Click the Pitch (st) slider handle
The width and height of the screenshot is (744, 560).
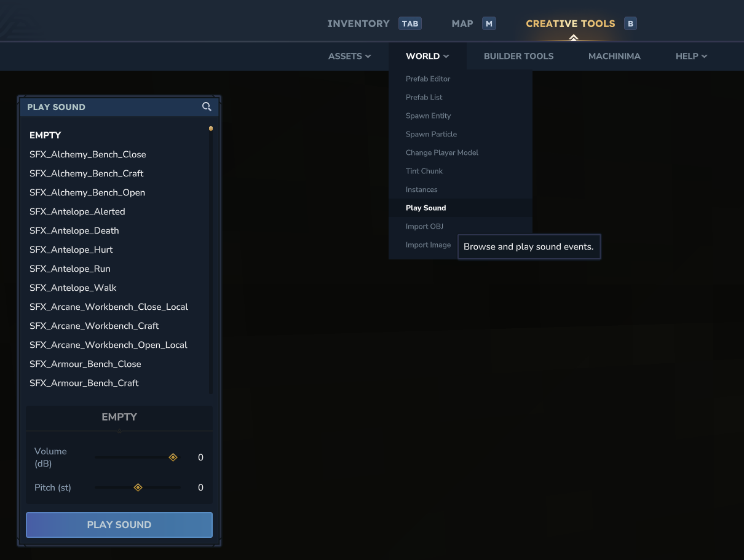(x=138, y=487)
